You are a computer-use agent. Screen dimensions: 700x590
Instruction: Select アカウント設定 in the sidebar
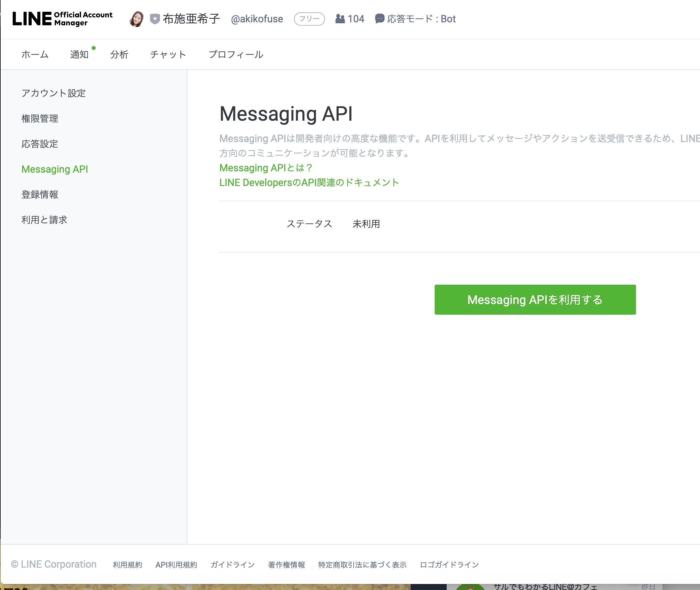point(54,93)
